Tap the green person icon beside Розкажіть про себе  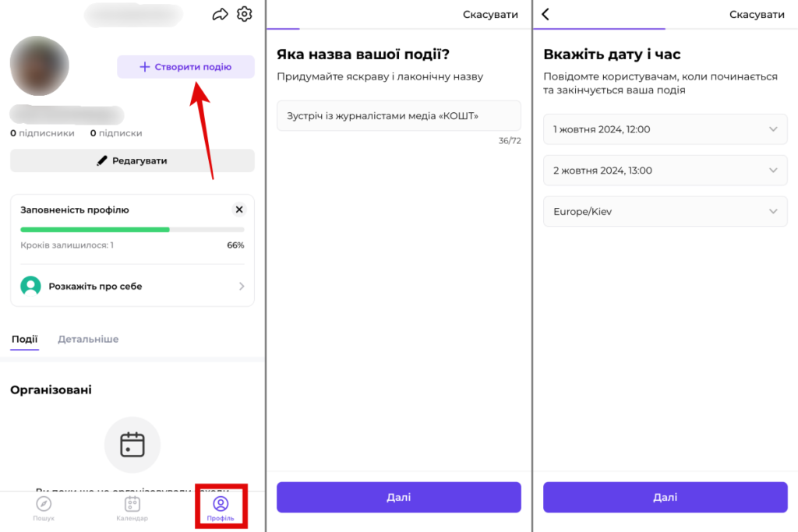31,286
